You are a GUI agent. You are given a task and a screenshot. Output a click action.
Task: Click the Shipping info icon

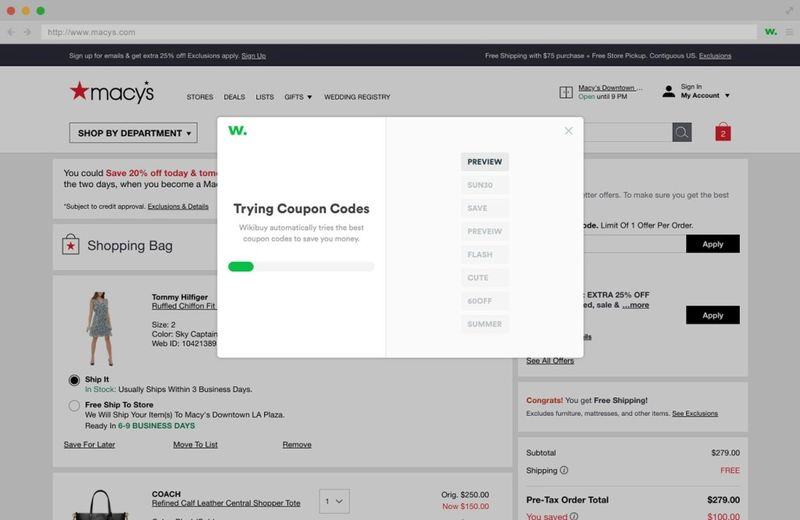click(x=564, y=470)
